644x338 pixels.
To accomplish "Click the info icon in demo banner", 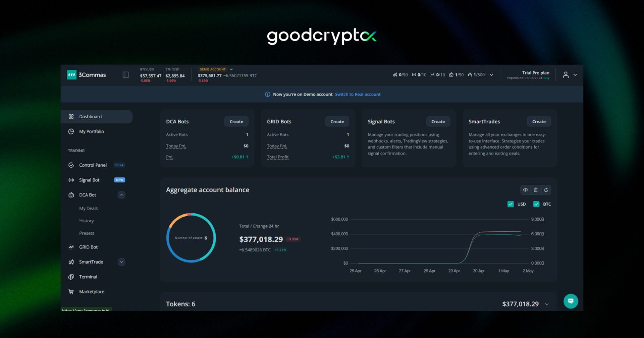I will (x=267, y=95).
